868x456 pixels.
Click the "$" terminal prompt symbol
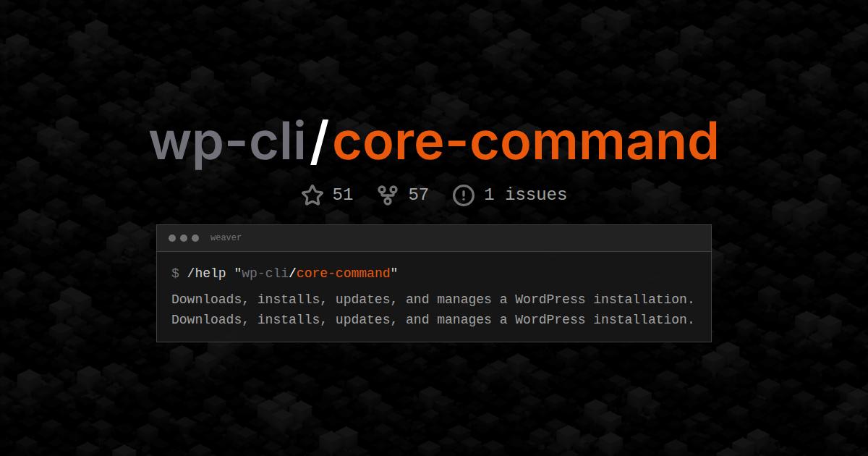[175, 274]
